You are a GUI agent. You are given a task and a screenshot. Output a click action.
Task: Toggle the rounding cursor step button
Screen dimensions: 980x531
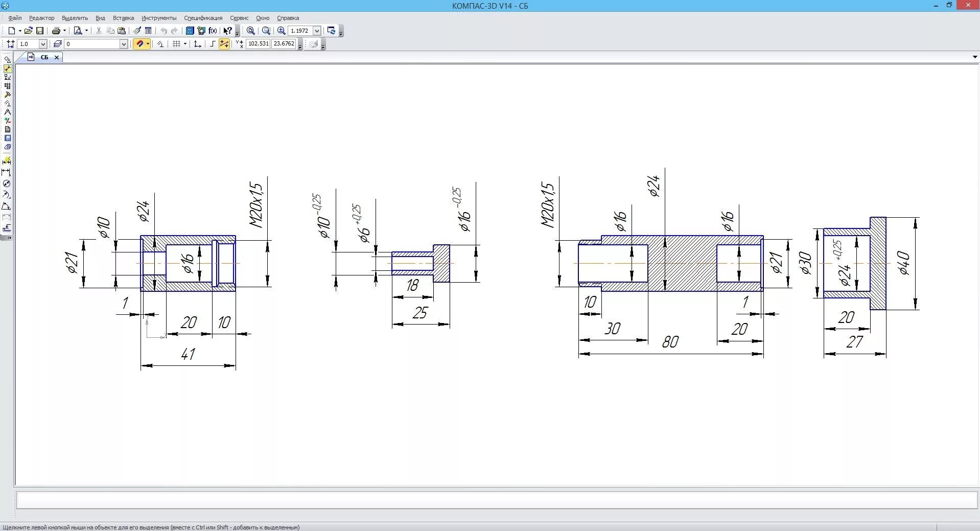pos(224,44)
